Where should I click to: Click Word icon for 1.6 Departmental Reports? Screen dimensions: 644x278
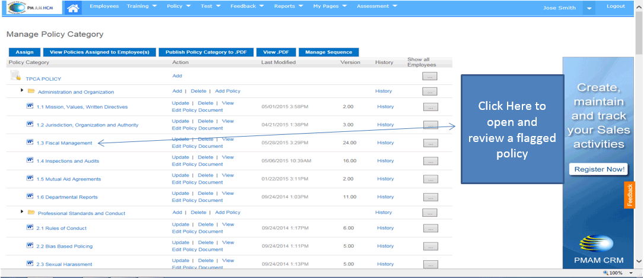click(30, 196)
